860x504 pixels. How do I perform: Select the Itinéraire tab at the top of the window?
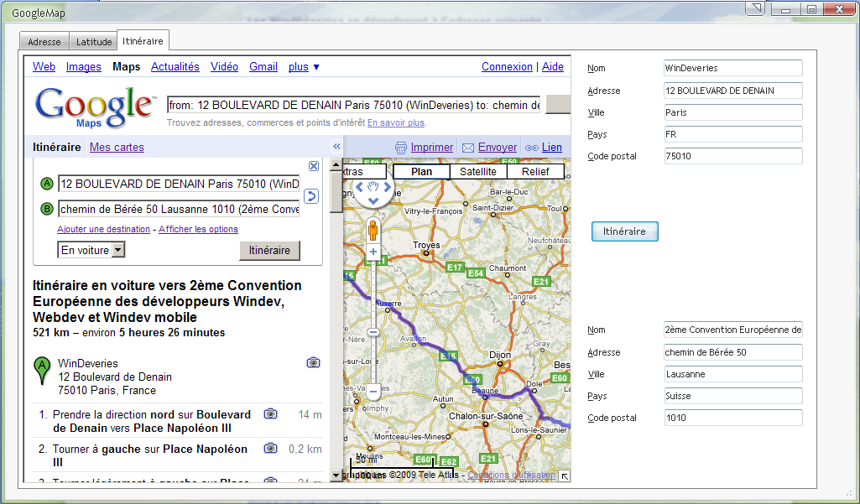click(143, 40)
